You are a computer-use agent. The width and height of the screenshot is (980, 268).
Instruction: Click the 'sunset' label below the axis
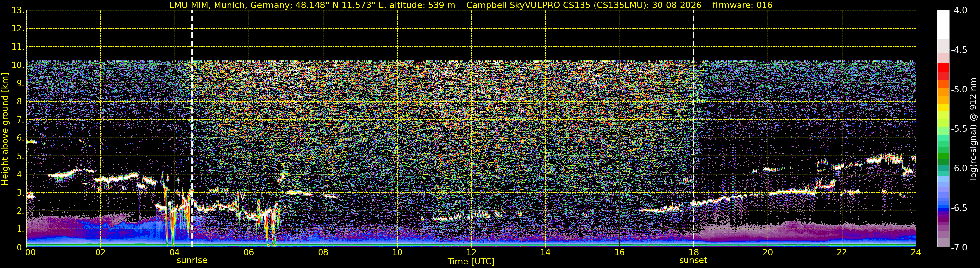693,261
